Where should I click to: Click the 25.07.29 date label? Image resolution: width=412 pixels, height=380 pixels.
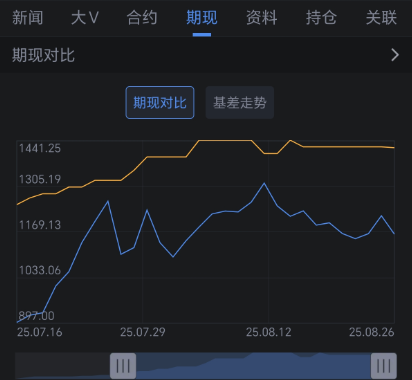pyautogui.click(x=143, y=332)
